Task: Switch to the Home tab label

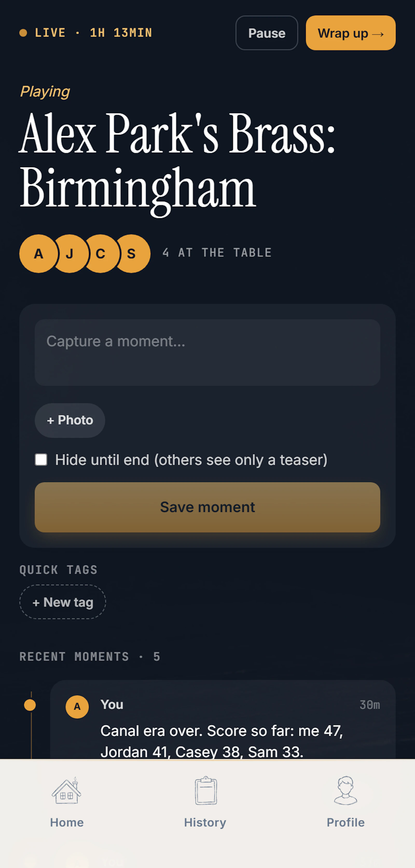Action: coord(67,822)
